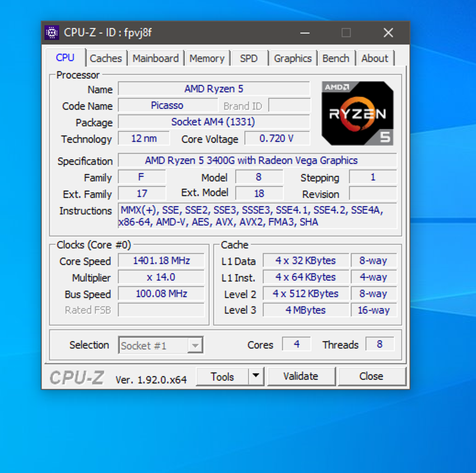Click the Level 3 4 MBytes value
The height and width of the screenshot is (473, 476).
(306, 310)
